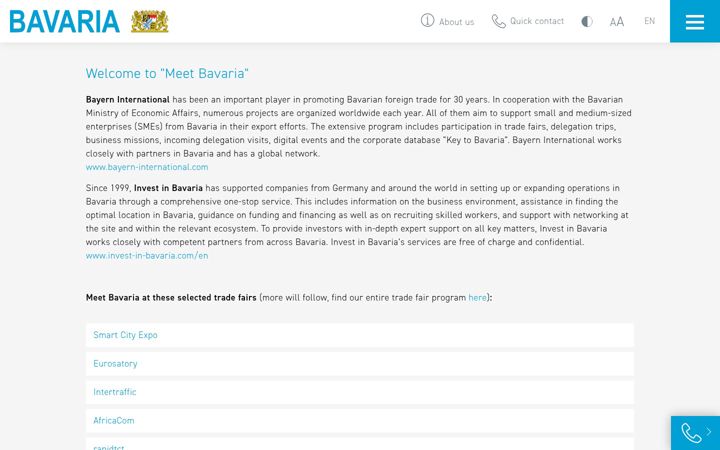Expand the AfricaCom row
Image resolution: width=720 pixels, height=450 pixels.
(360, 421)
